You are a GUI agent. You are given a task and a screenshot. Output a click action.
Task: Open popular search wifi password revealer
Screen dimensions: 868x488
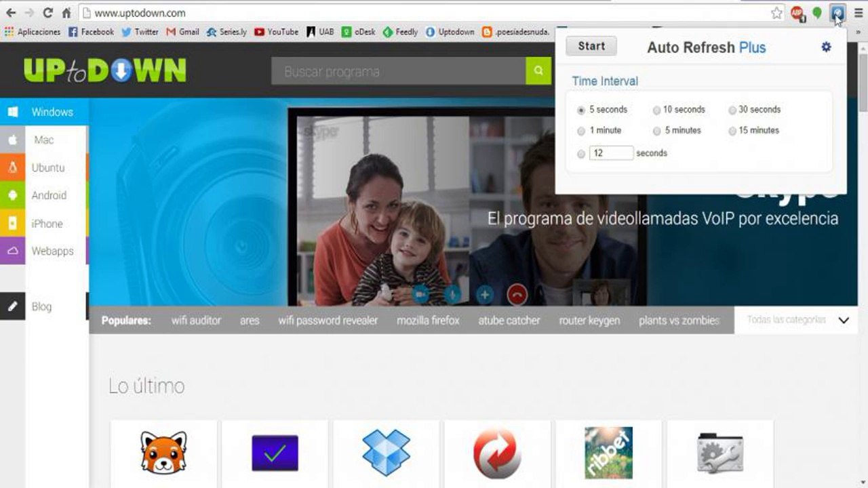tap(328, 321)
